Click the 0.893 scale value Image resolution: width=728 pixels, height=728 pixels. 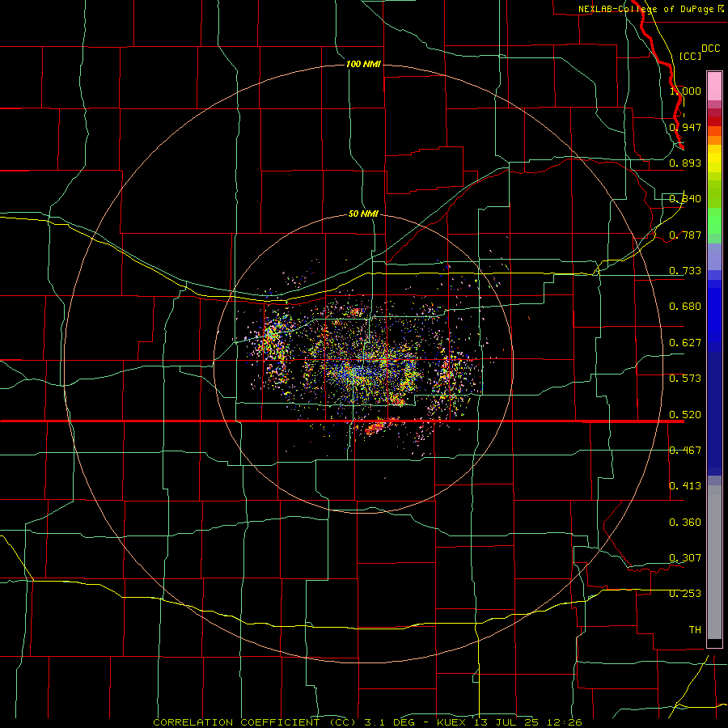[x=685, y=163]
